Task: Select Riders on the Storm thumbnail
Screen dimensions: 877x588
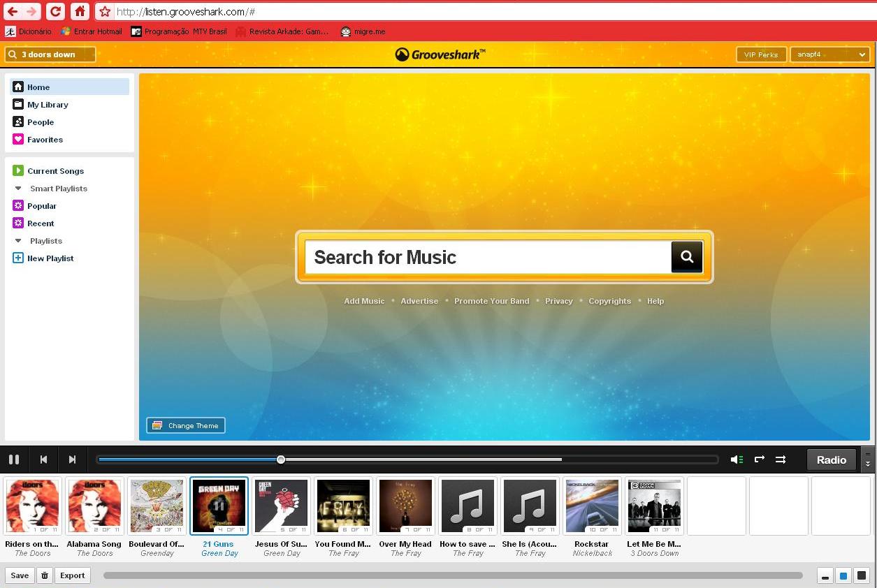Action: (x=32, y=506)
